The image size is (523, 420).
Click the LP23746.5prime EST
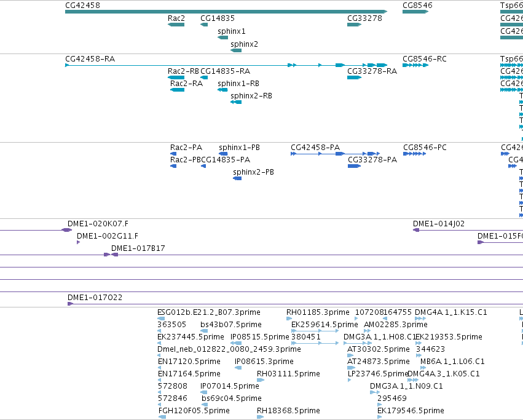[349, 380]
